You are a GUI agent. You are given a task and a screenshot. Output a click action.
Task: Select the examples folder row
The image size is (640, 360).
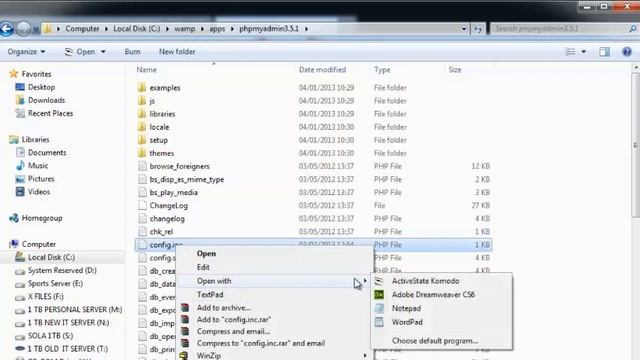coord(313,88)
